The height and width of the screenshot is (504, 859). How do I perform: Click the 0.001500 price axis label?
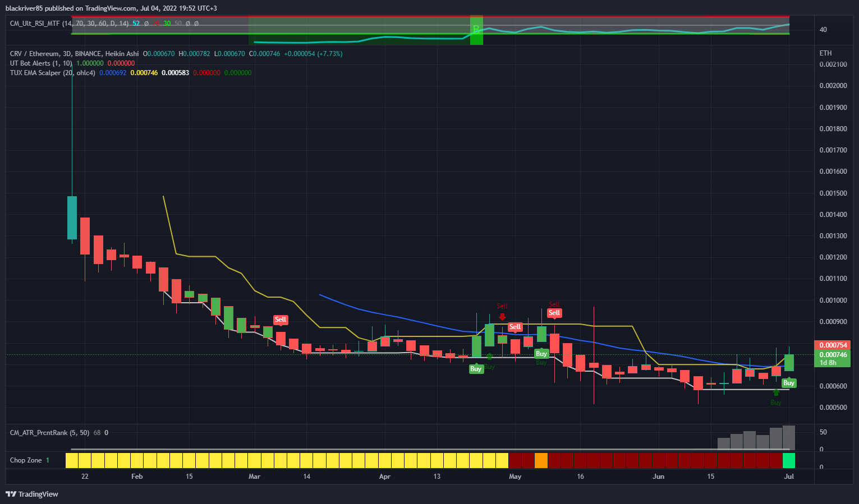click(833, 193)
